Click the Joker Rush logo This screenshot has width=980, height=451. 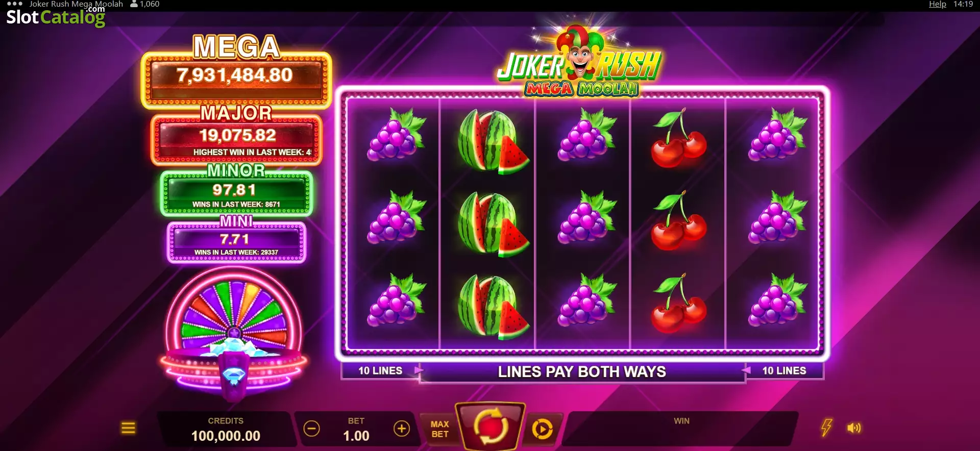point(580,61)
